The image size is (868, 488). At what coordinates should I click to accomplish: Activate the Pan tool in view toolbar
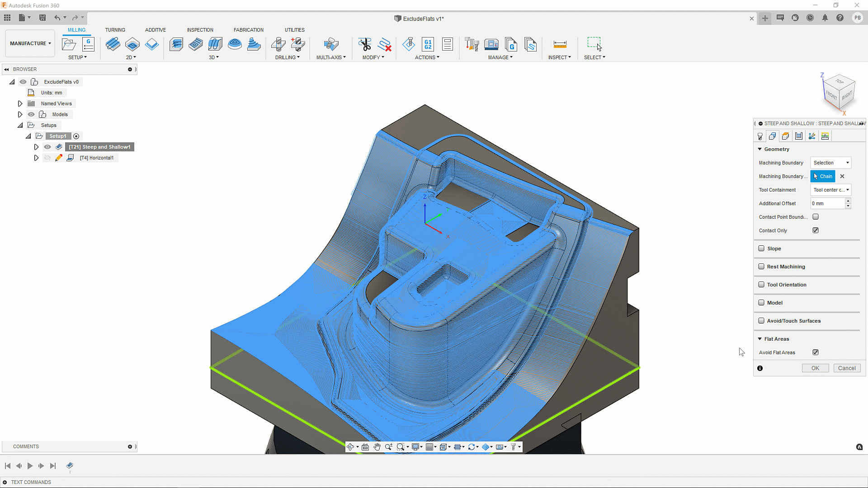[x=377, y=447]
